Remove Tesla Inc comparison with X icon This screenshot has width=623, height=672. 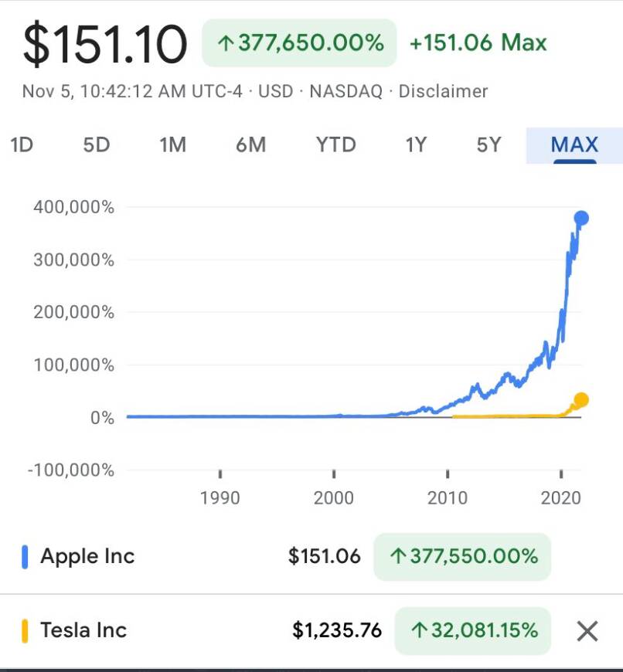(x=587, y=631)
